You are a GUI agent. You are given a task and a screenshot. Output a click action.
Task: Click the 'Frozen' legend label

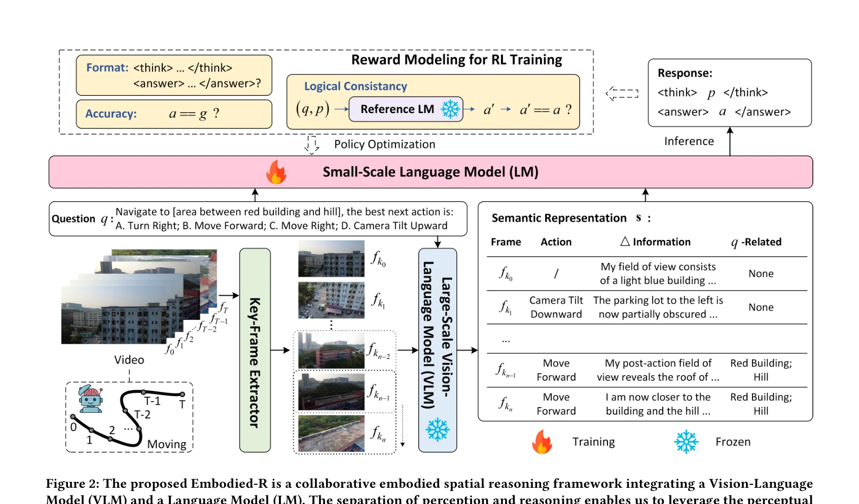[x=733, y=442]
